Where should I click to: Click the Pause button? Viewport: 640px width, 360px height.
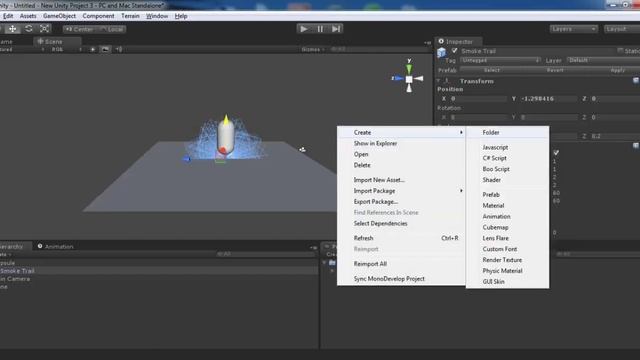(320, 29)
